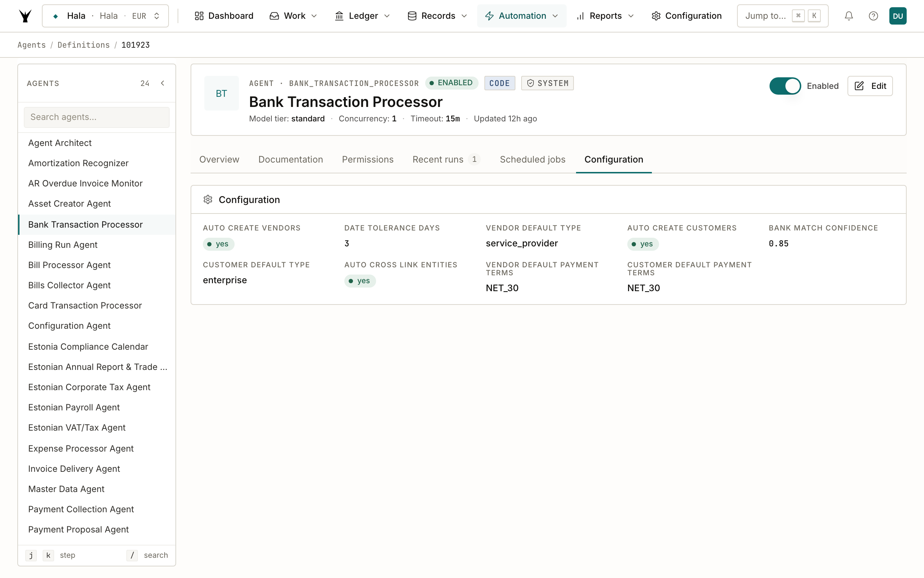Expand the Reports menu

[605, 16]
